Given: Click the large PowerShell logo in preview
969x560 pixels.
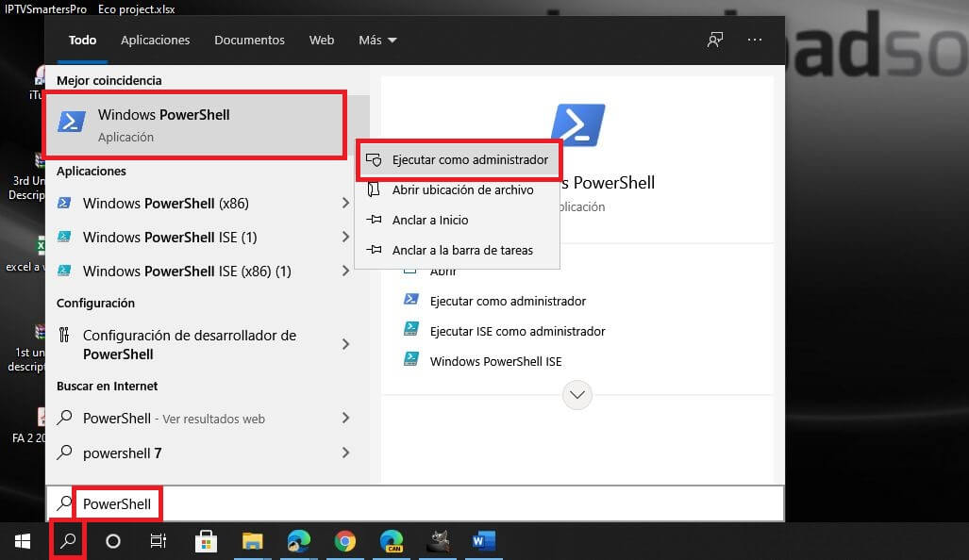Looking at the screenshot, I should click(577, 124).
